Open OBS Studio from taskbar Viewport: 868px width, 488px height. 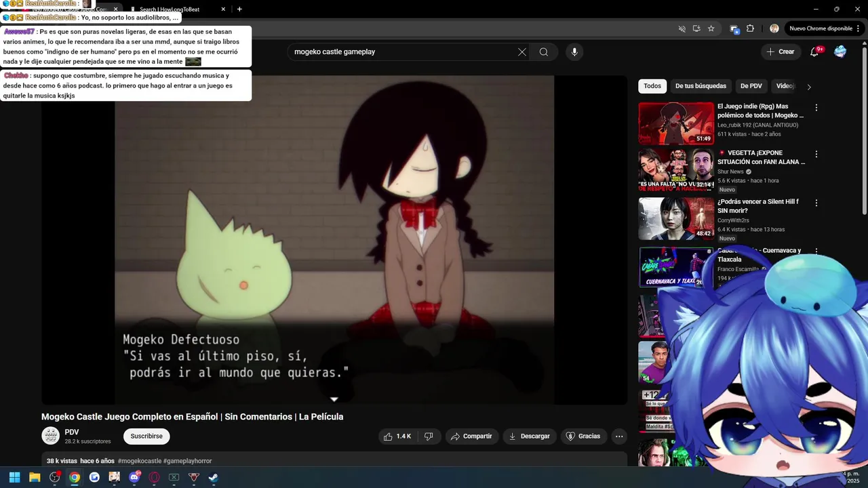click(54, 477)
